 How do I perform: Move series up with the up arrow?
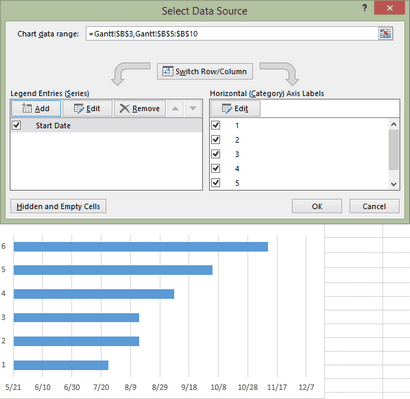point(175,108)
